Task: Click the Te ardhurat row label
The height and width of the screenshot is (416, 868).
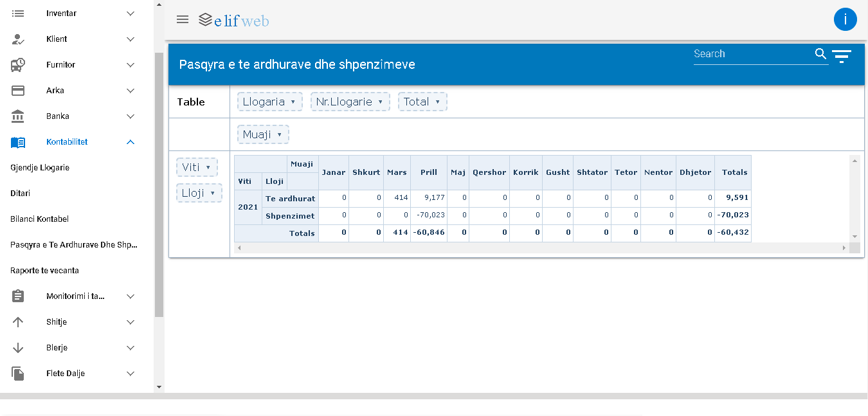Action: pos(290,199)
